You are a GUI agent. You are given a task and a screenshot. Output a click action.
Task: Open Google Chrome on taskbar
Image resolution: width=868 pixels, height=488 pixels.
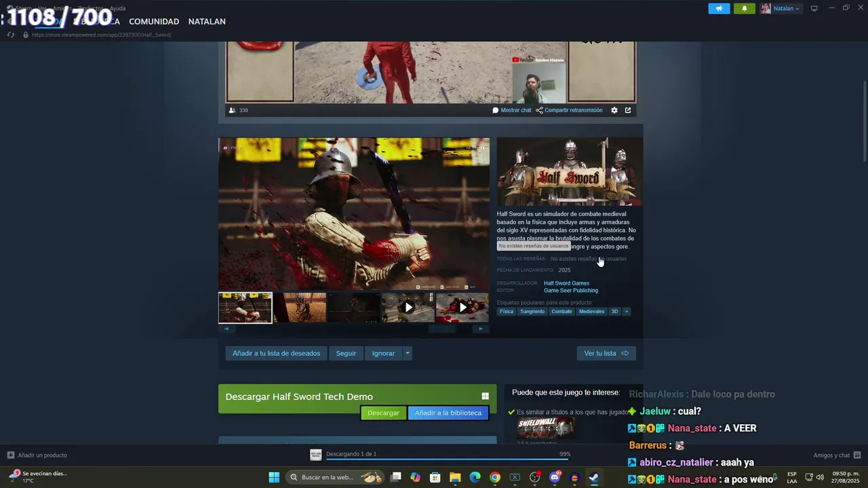click(x=495, y=477)
